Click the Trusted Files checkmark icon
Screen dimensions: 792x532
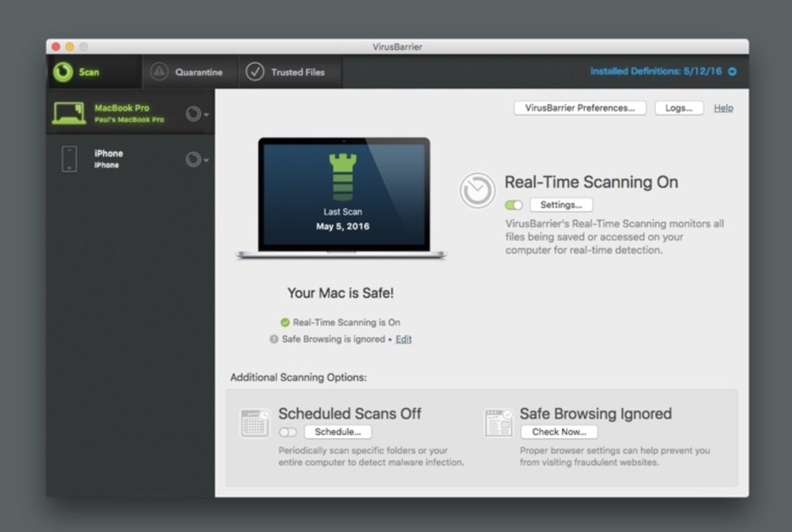click(x=255, y=72)
